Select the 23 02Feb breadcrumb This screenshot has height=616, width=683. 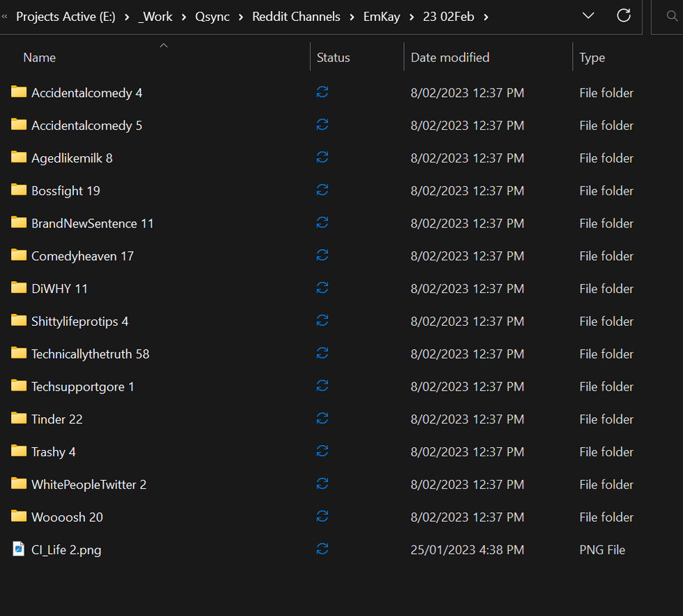pyautogui.click(x=448, y=17)
